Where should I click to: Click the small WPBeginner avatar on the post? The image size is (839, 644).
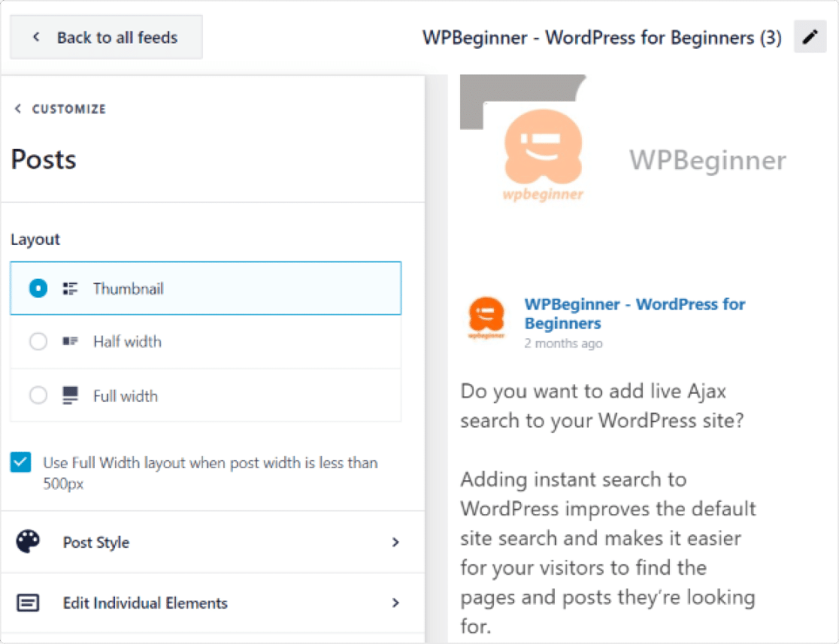486,319
